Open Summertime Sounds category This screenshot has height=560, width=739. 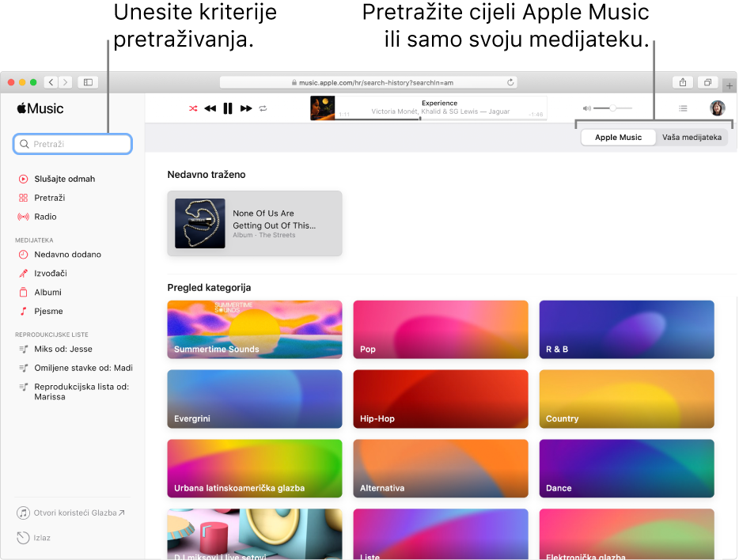click(255, 329)
